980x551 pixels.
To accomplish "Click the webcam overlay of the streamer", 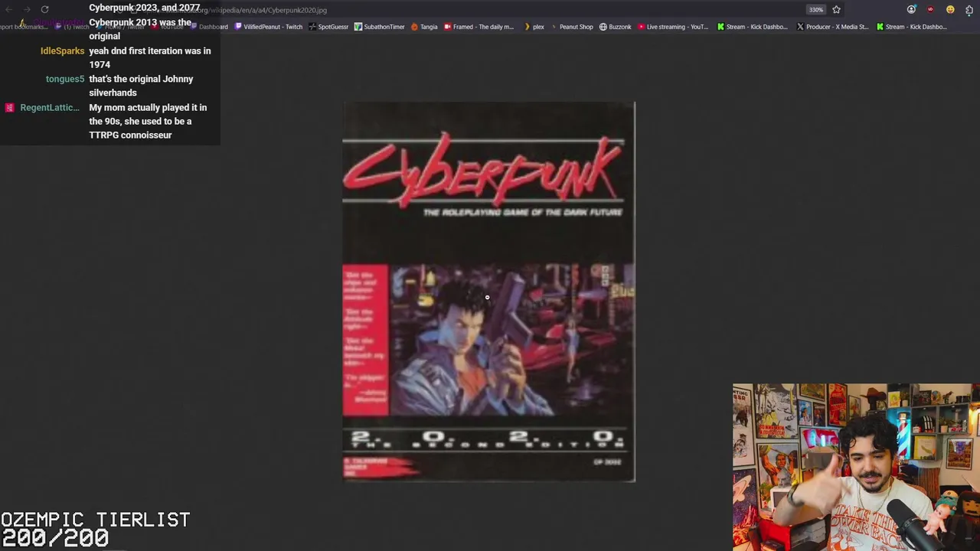I will pyautogui.click(x=856, y=467).
